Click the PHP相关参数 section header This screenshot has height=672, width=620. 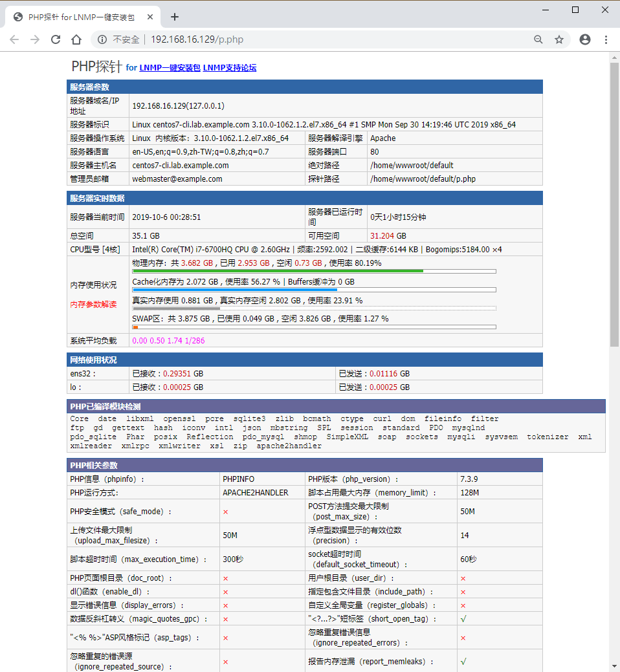point(304,465)
